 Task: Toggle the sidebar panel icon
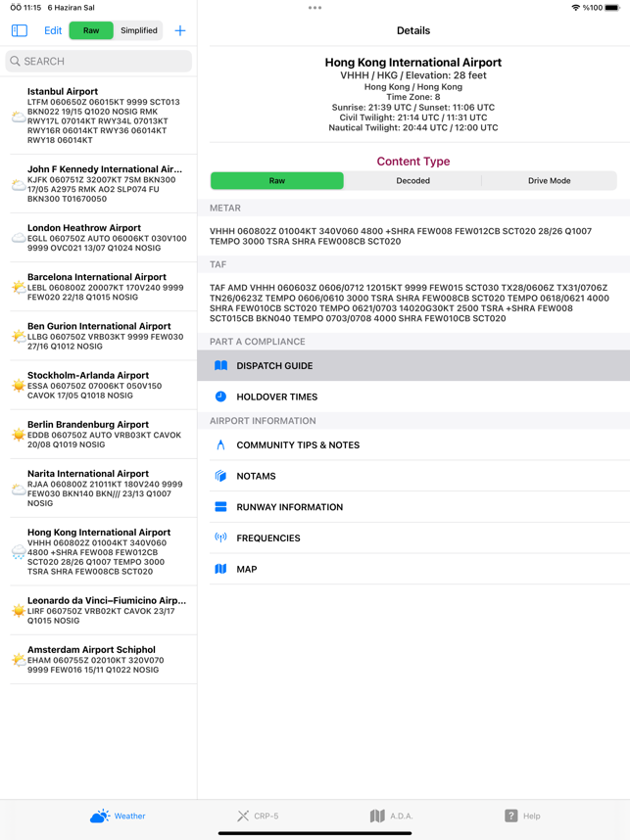(20, 30)
